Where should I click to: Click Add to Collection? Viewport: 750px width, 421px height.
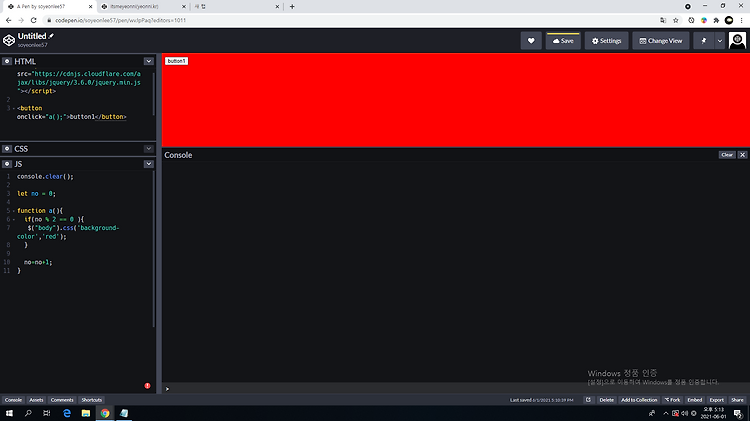[639, 400]
